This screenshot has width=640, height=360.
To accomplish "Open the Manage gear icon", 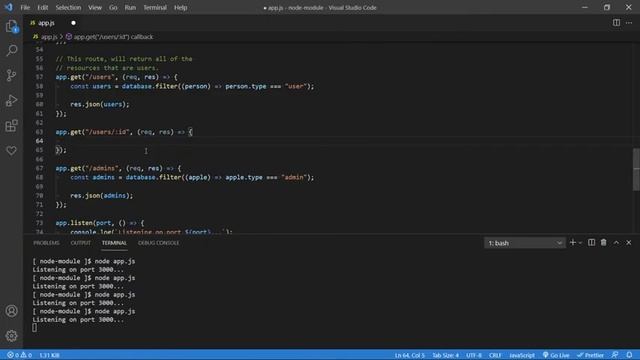I will pyautogui.click(x=11, y=336).
